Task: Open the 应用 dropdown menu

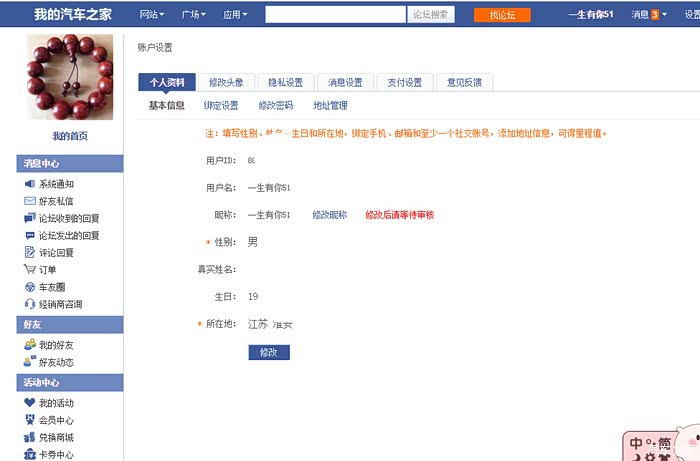Action: click(236, 15)
